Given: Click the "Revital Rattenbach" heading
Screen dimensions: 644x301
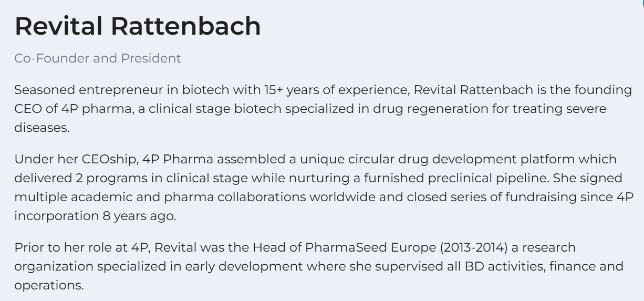Looking at the screenshot, I should [x=138, y=26].
